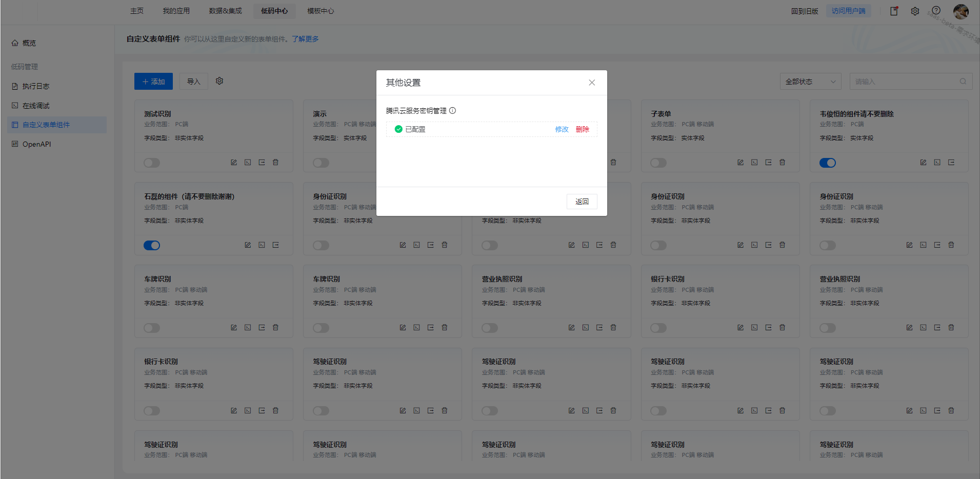
Task: Open help question mark icon in header
Action: 936,11
